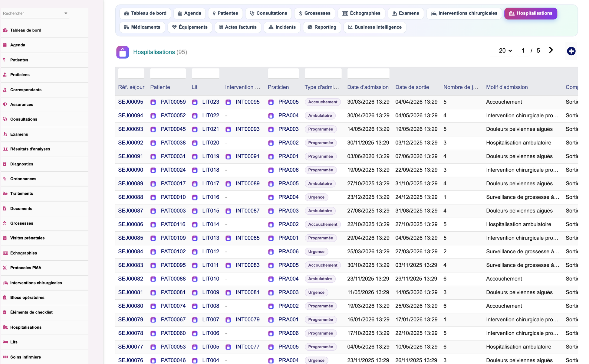Open the Incidents tab
Image resolution: width=589 pixels, height=364 pixels.
[x=282, y=27]
